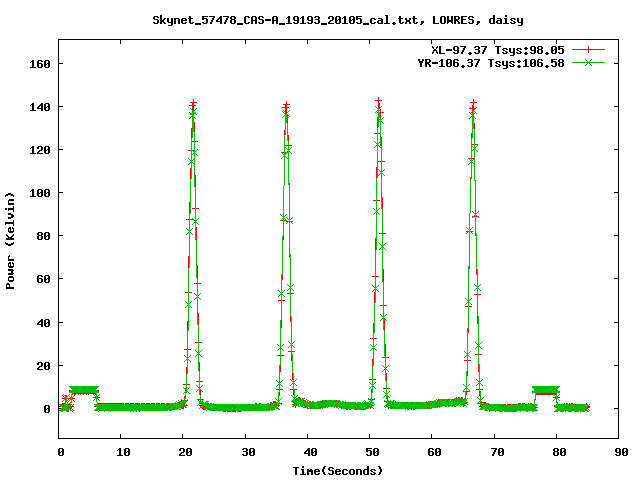Click the red XL legend line sample
Screen dimensions: 640x480
[x=588, y=50]
